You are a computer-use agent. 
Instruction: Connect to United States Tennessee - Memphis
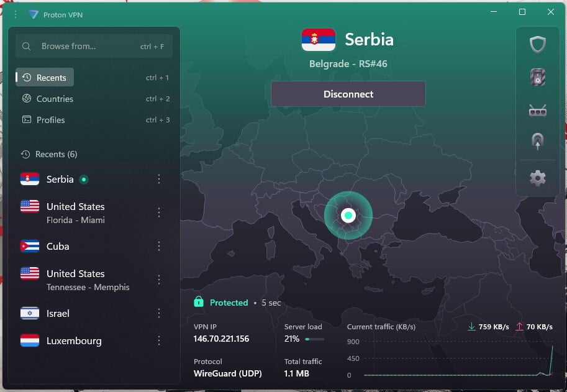click(x=94, y=280)
